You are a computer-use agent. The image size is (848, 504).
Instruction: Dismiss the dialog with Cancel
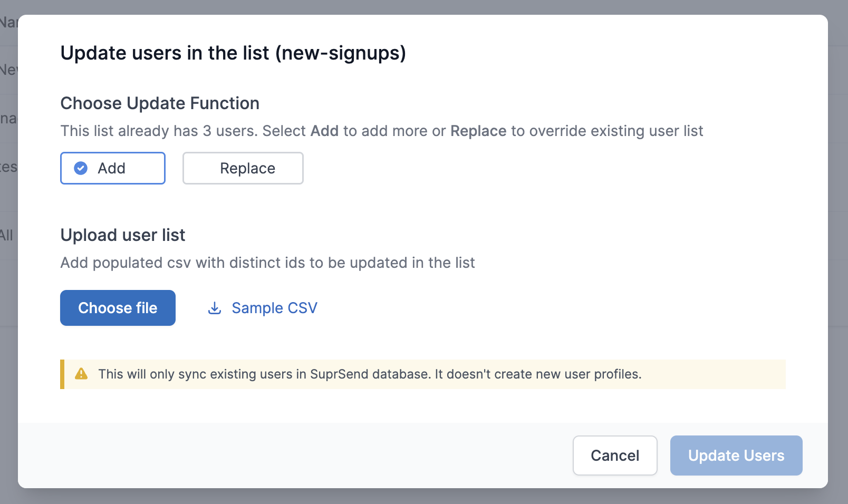coord(614,455)
